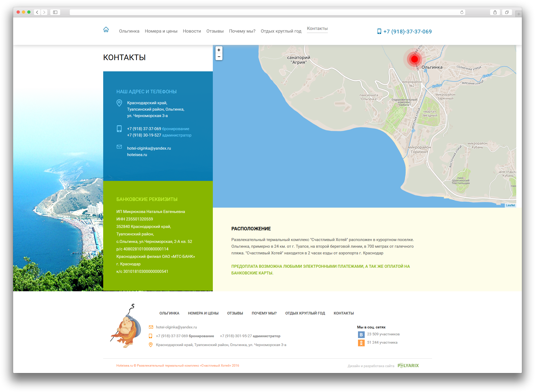The height and width of the screenshot is (392, 535).
Task: Click the mobile phone icon beside the header number
Action: 379,31
